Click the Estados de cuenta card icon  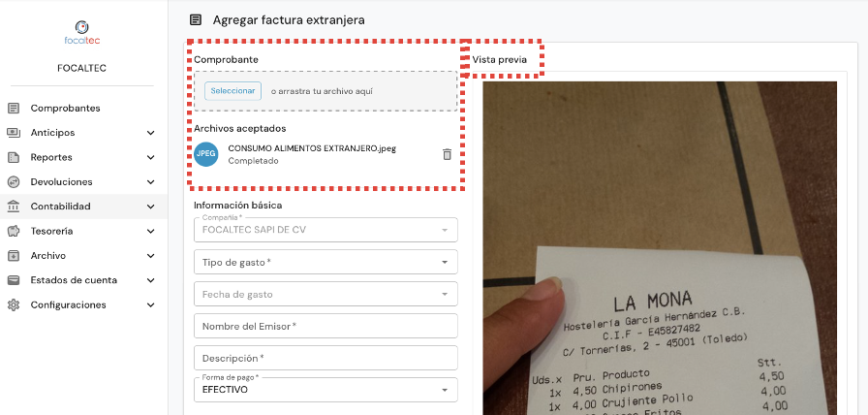14,280
